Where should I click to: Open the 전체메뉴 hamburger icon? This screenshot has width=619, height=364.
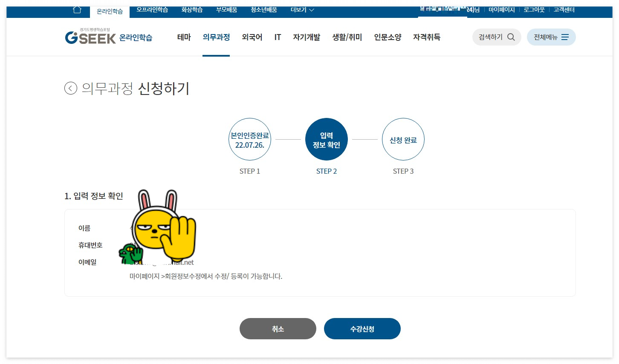tap(565, 37)
